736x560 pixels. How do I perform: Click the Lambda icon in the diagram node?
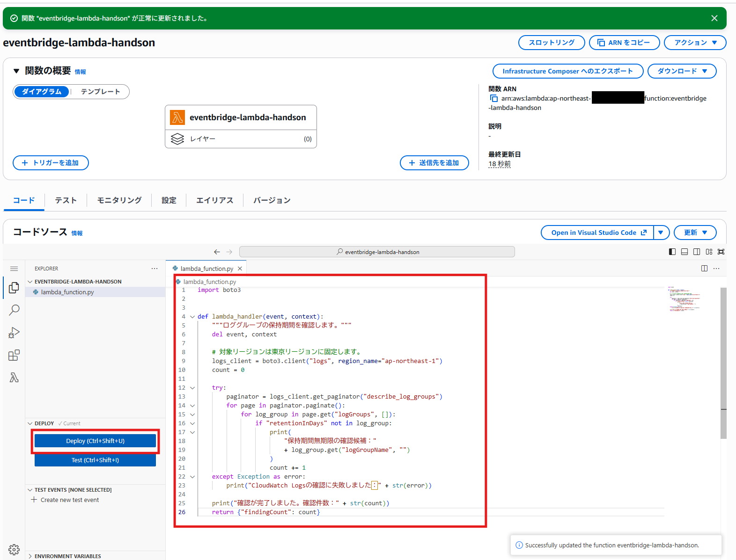click(177, 117)
